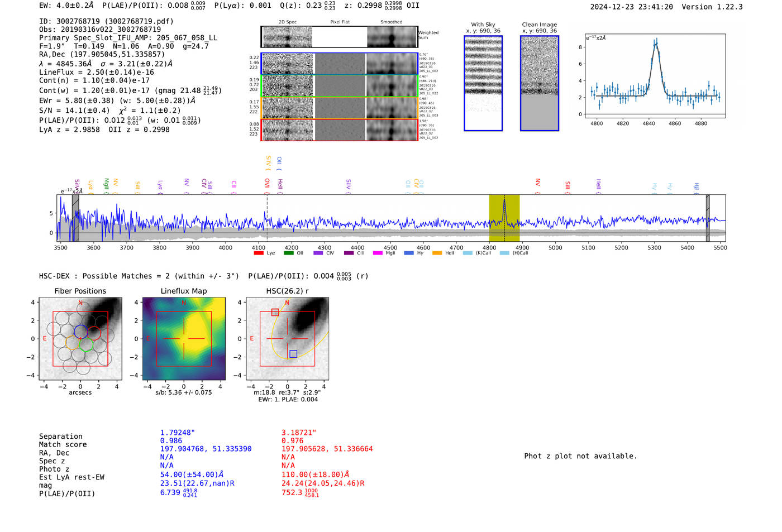Screen dimensions: 782x532
Task: Click the blue square marker in HSC image
Action: 293,354
